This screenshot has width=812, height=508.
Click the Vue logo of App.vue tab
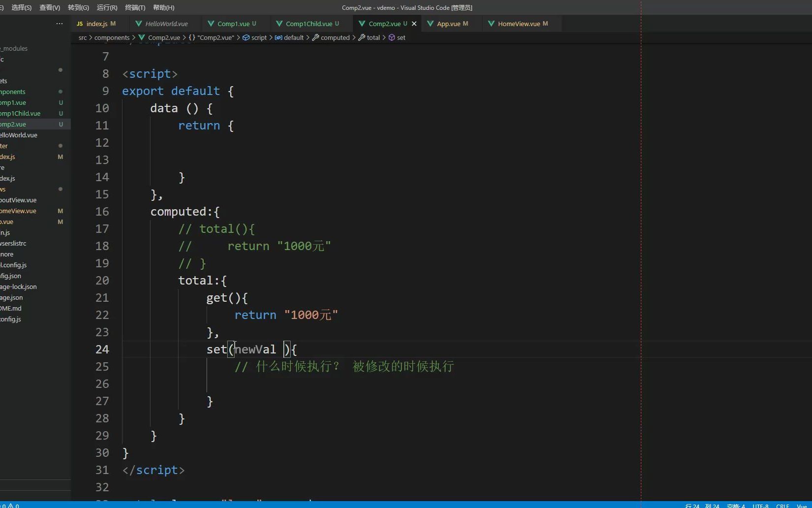(x=430, y=24)
